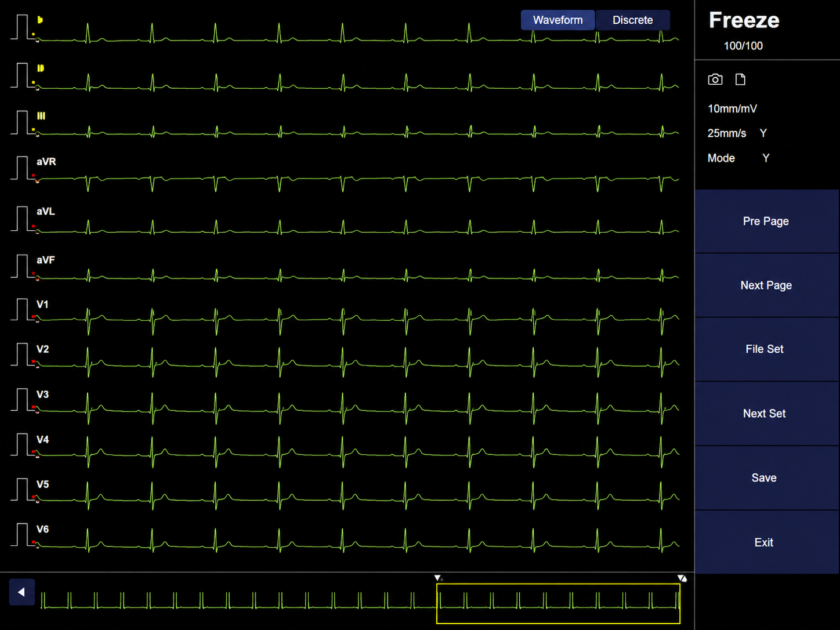Click the Y value next to Mode
Screen dimensions: 840x630
pyautogui.click(x=766, y=158)
